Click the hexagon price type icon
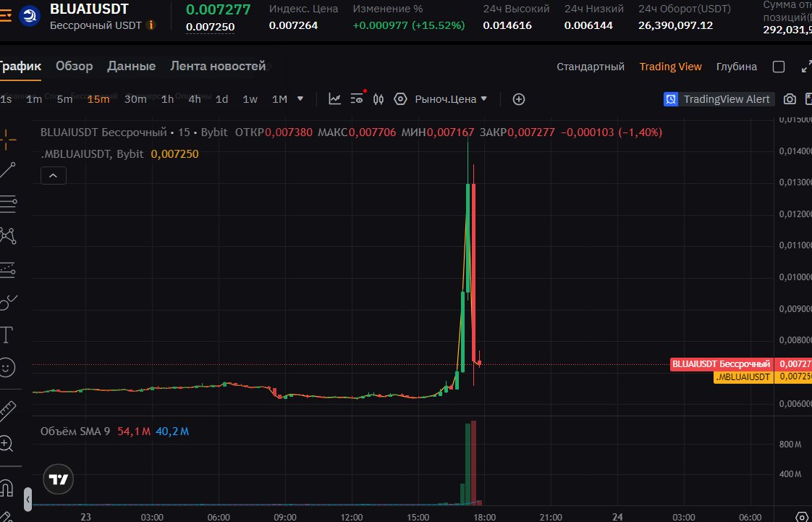Viewport: 812px width, 522px height. pyautogui.click(x=400, y=99)
